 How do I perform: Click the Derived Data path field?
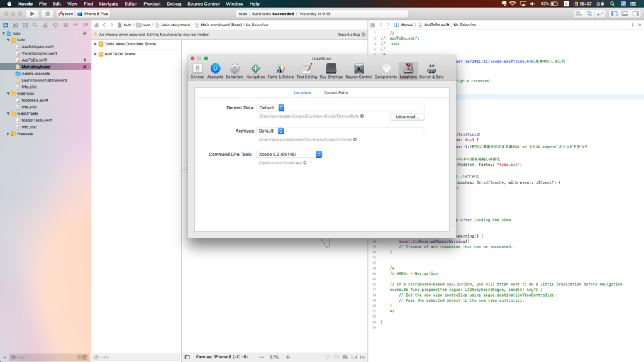coord(355,107)
